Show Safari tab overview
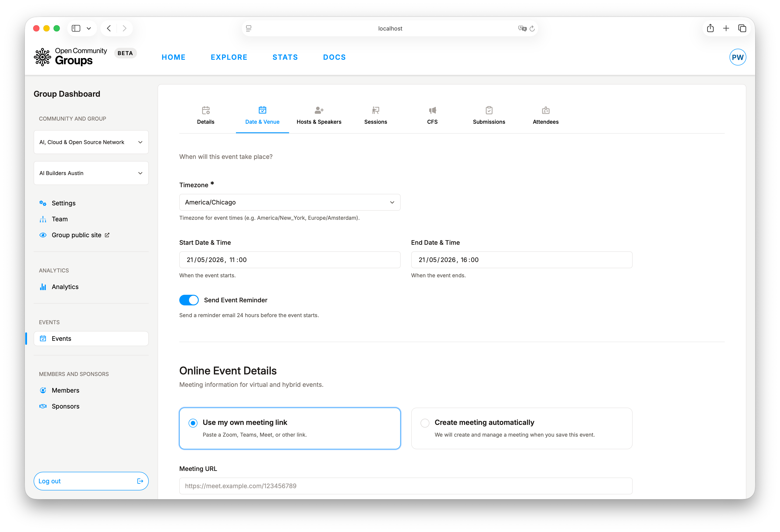The image size is (780, 532). (x=742, y=28)
